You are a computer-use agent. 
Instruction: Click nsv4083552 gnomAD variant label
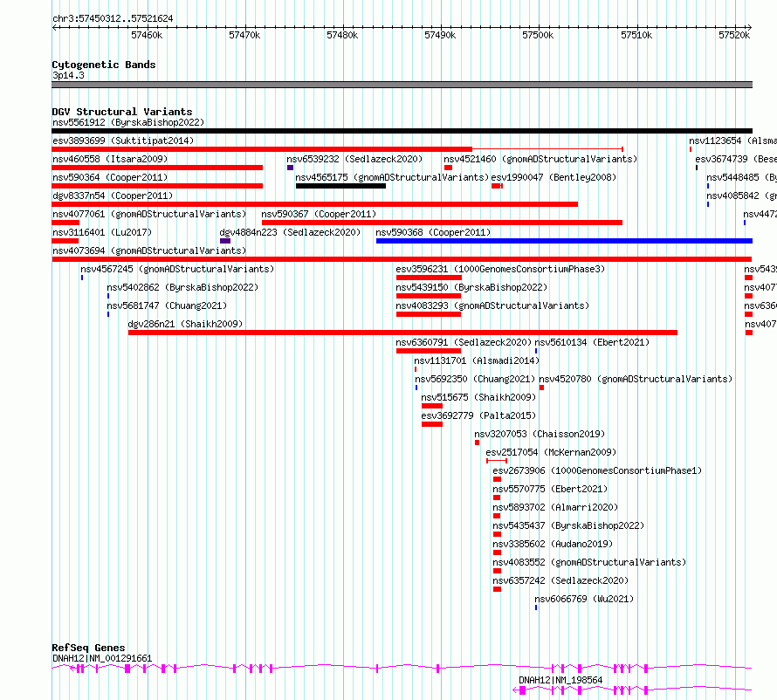[x=589, y=562]
